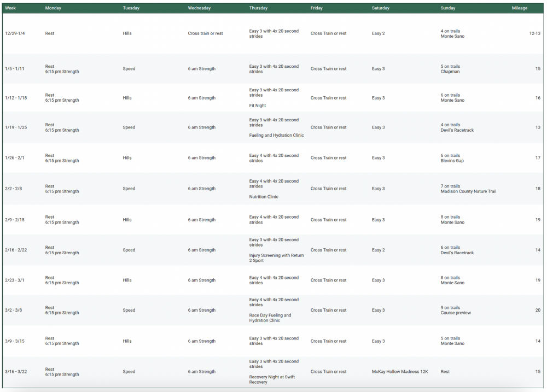Select the Sunday column header
This screenshot has width=547, height=392.
click(447, 8)
